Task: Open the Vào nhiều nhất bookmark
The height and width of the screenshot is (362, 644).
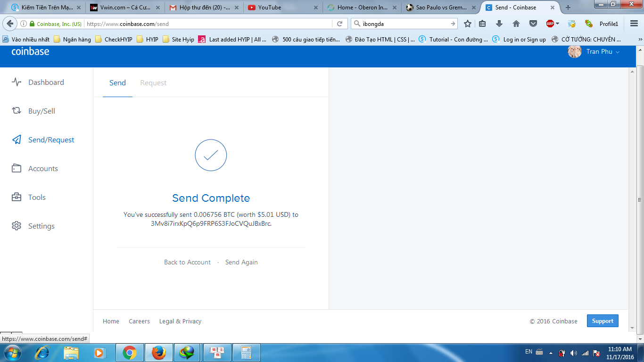Action: click(26, 40)
